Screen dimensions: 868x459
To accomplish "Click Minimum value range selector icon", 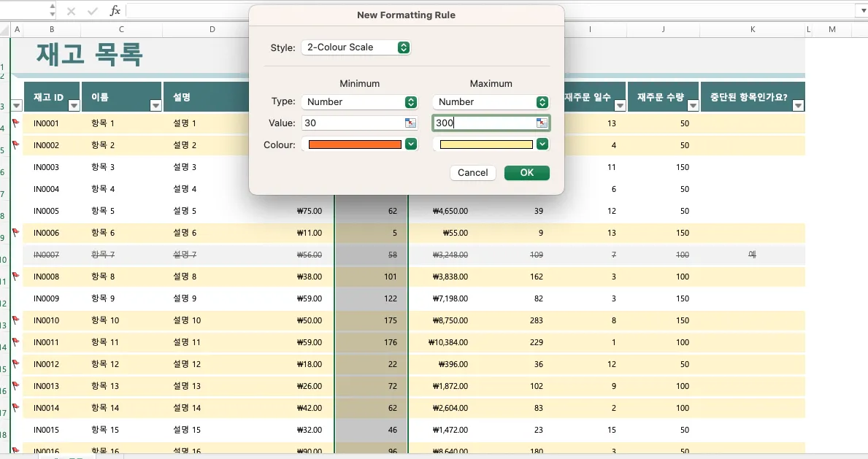I will (410, 123).
